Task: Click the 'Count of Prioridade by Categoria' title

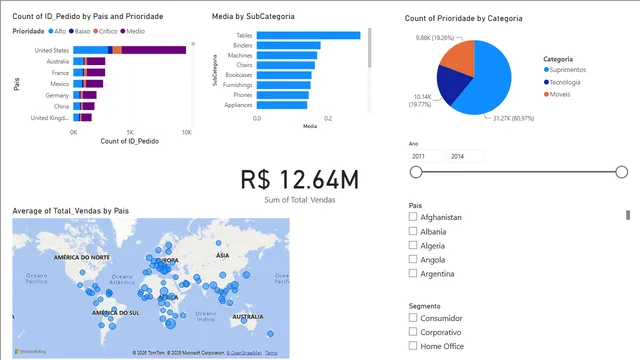Action: [x=463, y=18]
